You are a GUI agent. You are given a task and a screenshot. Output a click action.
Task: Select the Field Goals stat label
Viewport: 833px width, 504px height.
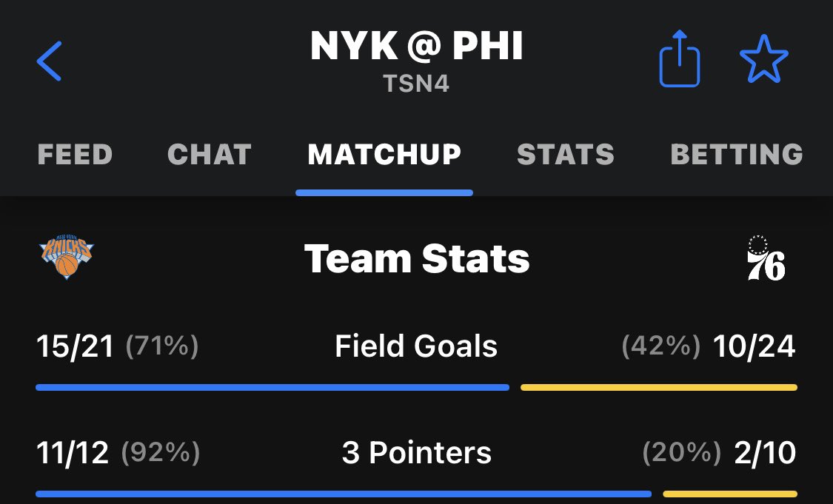coord(416,346)
